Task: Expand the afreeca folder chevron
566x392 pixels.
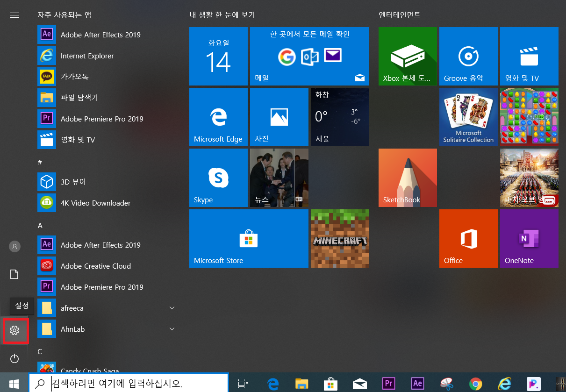Action: click(172, 308)
